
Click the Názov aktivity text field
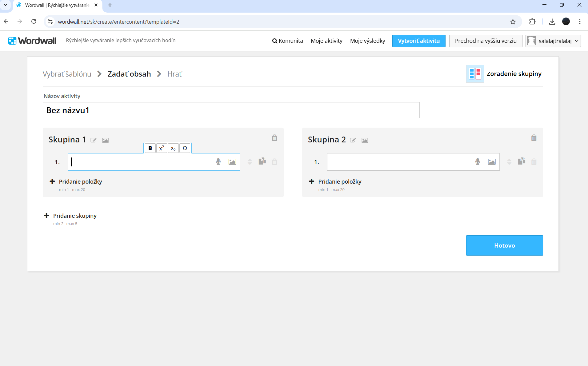click(x=231, y=110)
